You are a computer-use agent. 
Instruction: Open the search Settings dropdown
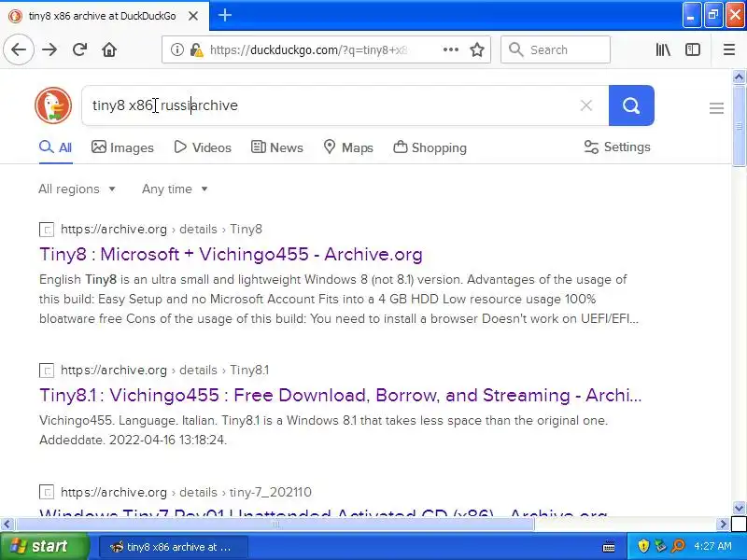pyautogui.click(x=617, y=147)
